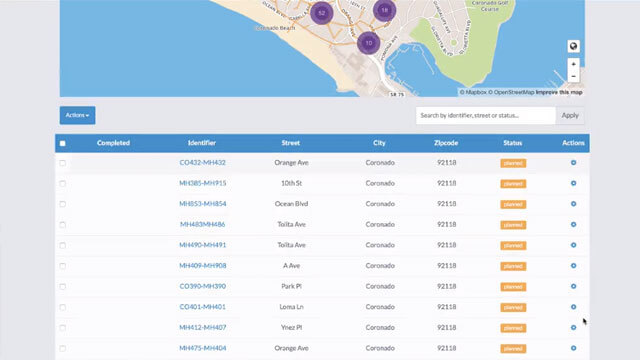Click the Park Pl street cell
The width and height of the screenshot is (640, 360).
click(x=291, y=286)
